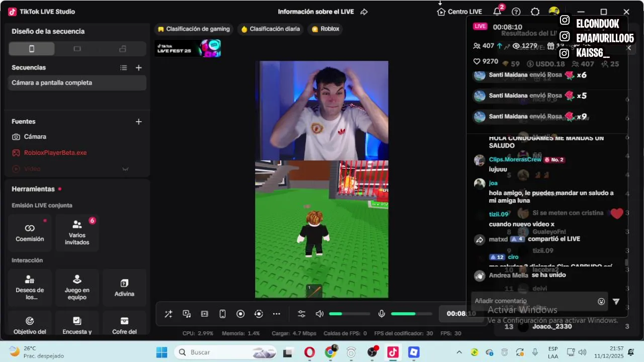Click the LIVE badge in chat panel
Viewport: 644px width, 362px height.
point(480,26)
